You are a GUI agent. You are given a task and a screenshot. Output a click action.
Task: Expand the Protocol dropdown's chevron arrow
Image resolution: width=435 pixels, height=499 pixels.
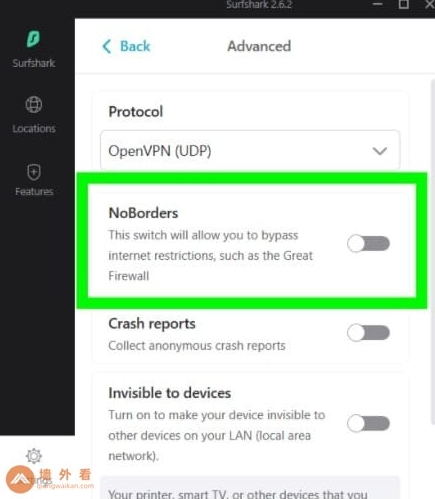tap(380, 151)
